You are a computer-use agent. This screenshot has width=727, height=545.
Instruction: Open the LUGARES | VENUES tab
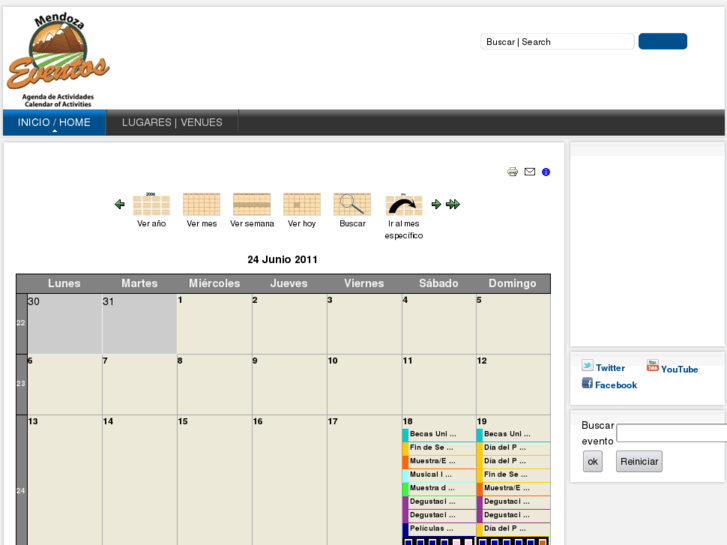click(172, 122)
